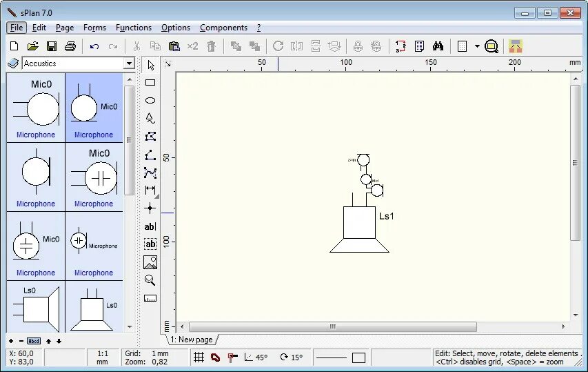
Task: Select the ellipse drawing tool
Action: (150, 100)
